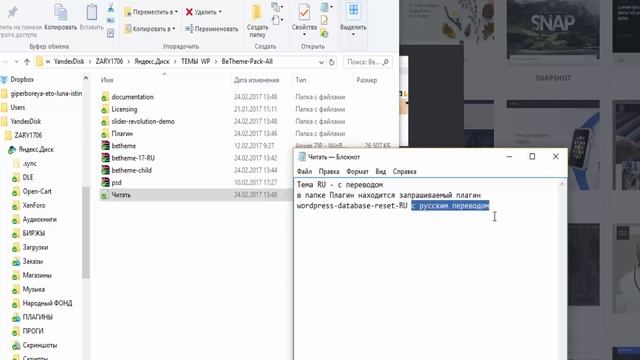Select the БИРЖЫ folder in sidebar
Image resolution: width=640 pixels, height=360 pixels.
[x=33, y=233]
